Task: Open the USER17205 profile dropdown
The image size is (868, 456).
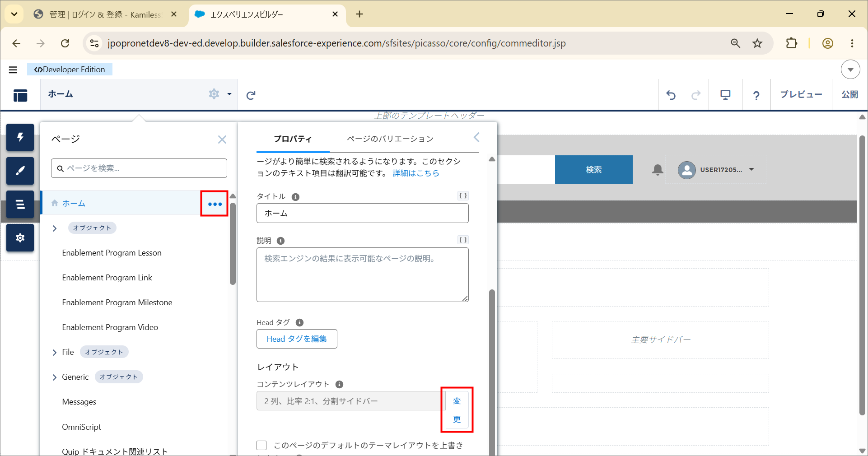Action: click(751, 170)
